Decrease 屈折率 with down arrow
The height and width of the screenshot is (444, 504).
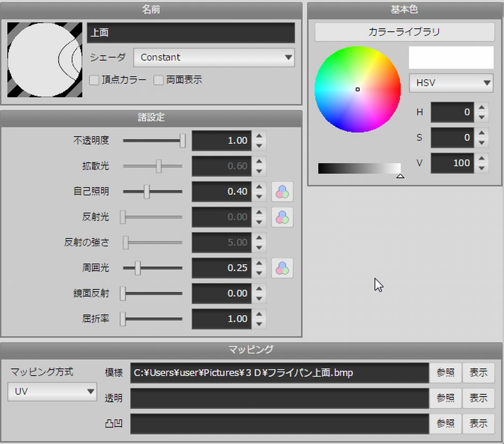tap(259, 324)
